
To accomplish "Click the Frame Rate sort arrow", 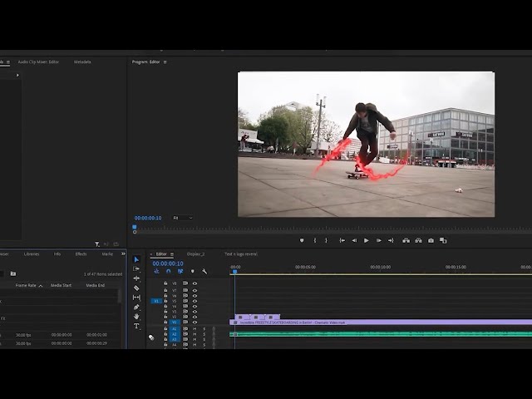I will [41, 286].
